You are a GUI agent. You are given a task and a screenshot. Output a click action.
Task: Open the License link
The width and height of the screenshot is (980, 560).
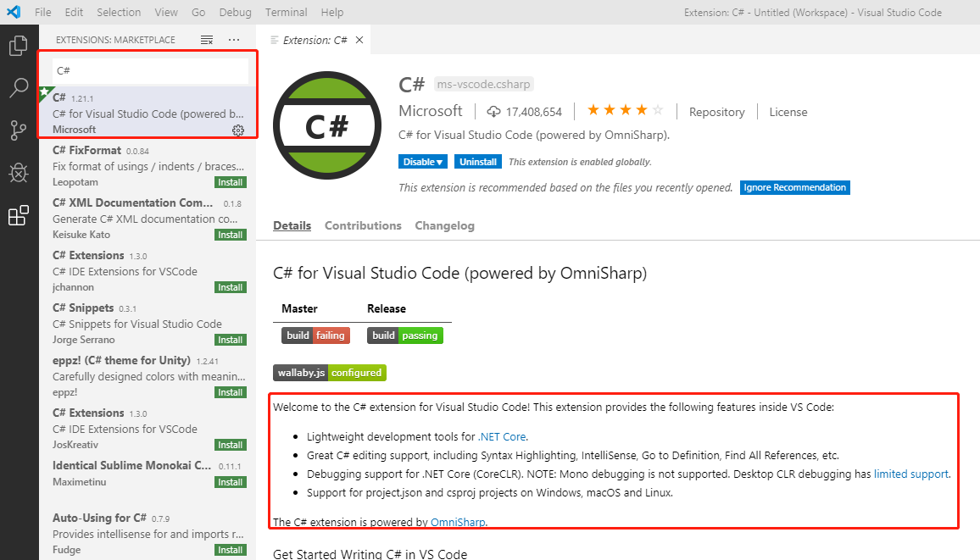(788, 112)
